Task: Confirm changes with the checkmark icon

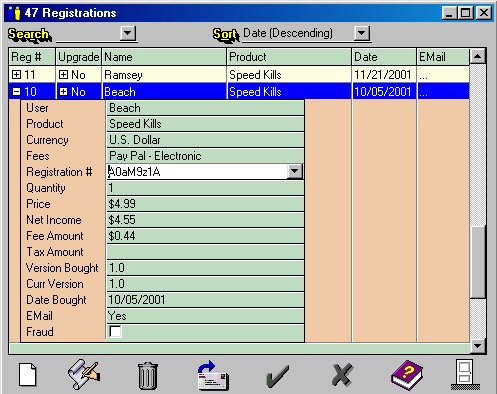Action: pyautogui.click(x=278, y=376)
